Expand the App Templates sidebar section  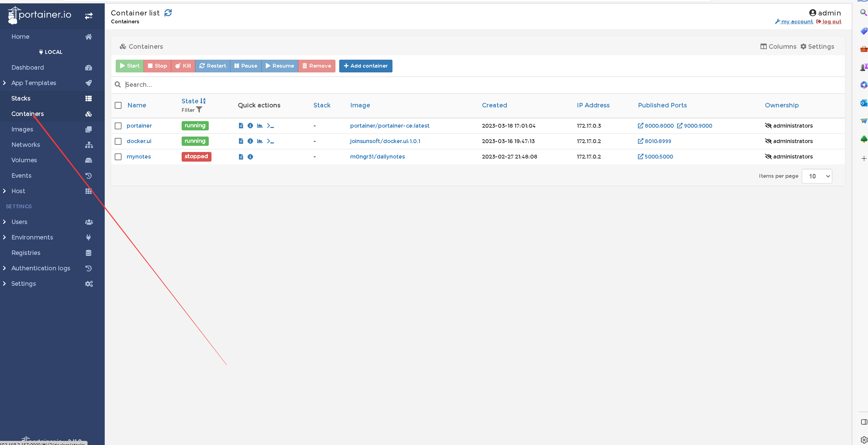(x=4, y=83)
